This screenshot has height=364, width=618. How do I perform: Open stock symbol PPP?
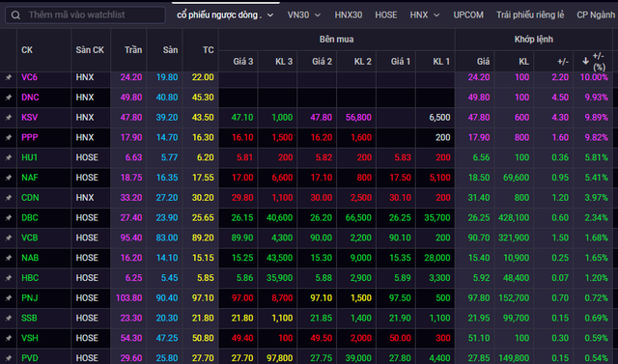(30, 137)
